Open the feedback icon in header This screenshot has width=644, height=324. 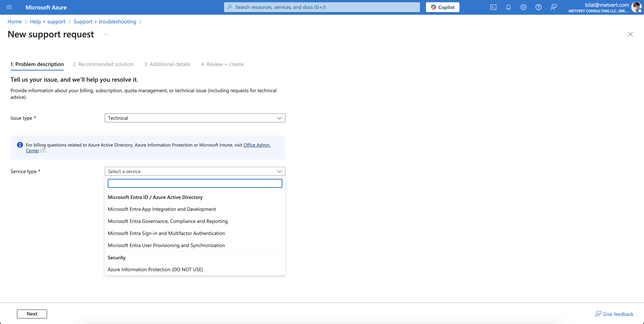553,7
